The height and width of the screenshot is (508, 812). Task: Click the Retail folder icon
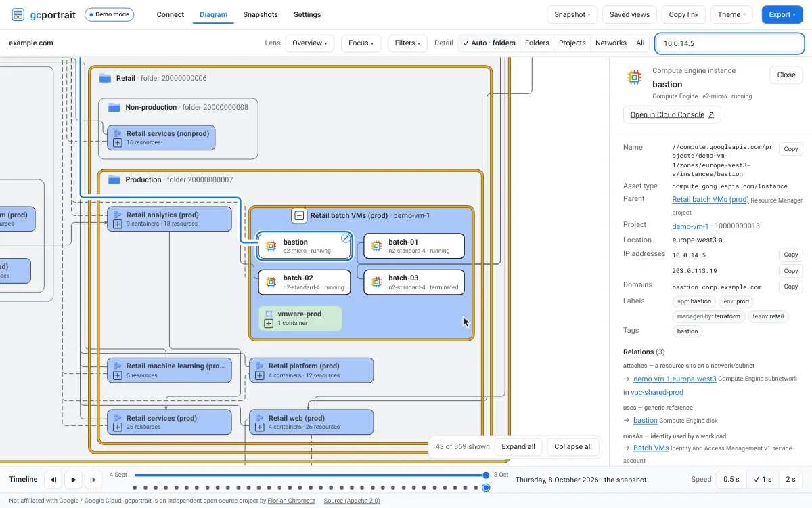(x=105, y=78)
